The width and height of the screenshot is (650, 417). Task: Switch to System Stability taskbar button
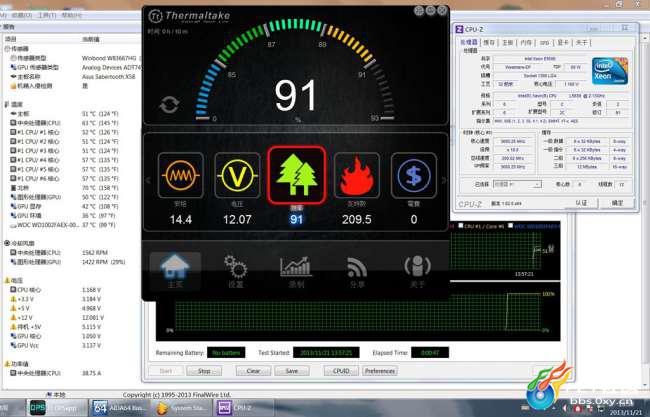coord(182,408)
